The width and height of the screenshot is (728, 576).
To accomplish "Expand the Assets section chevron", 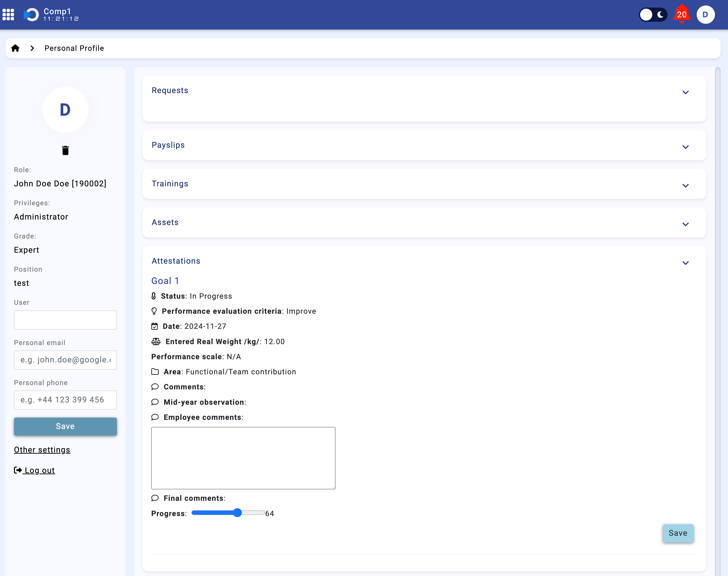I will tap(685, 224).
